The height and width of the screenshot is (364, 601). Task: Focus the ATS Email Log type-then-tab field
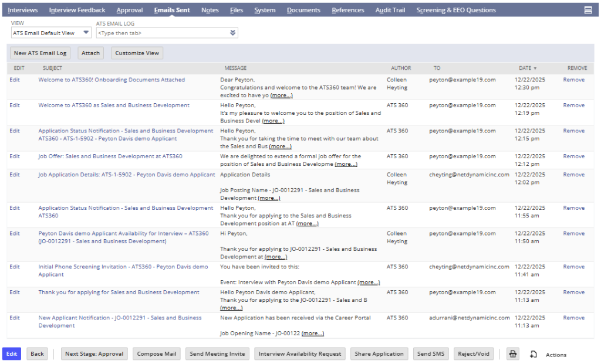[163, 33]
